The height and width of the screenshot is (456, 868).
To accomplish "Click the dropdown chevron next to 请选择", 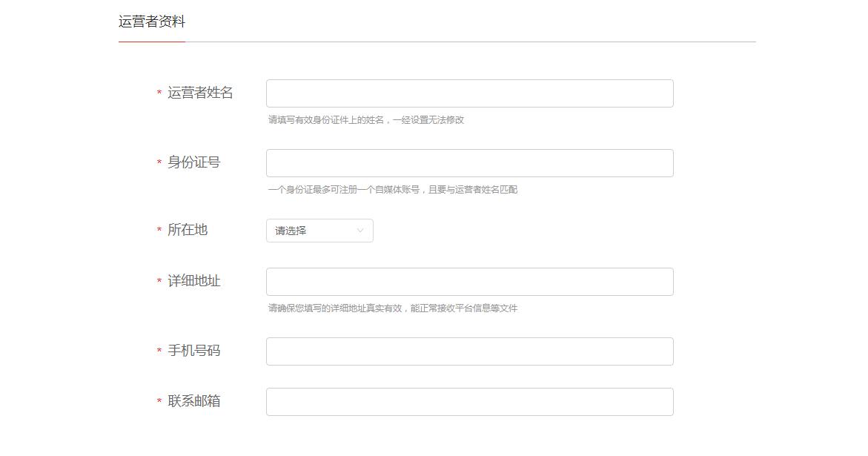I will pos(361,231).
